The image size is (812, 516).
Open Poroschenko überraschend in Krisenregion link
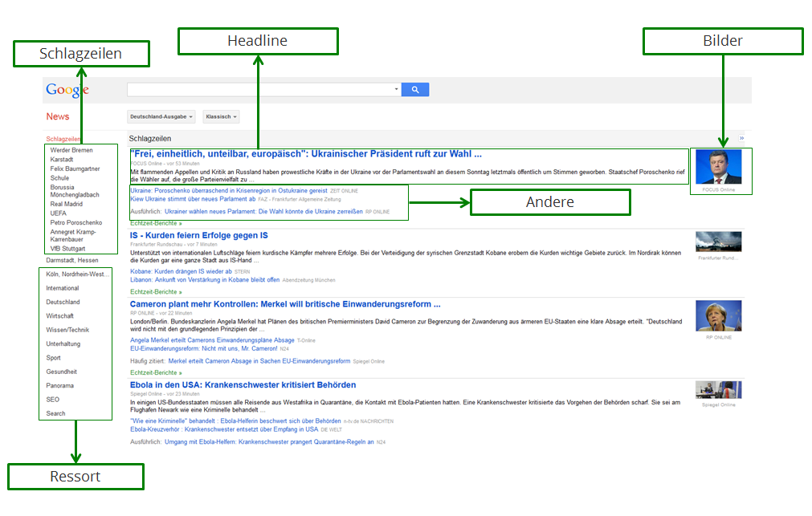[x=229, y=191]
